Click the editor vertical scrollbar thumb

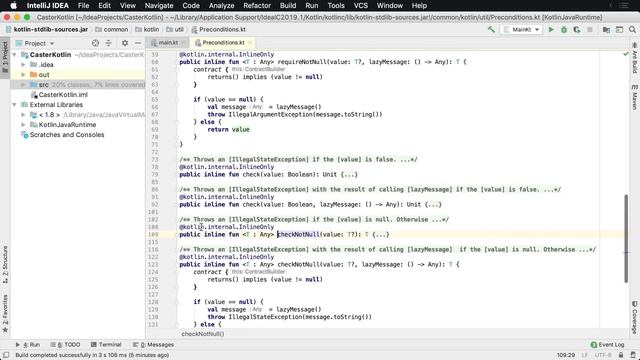point(626,238)
